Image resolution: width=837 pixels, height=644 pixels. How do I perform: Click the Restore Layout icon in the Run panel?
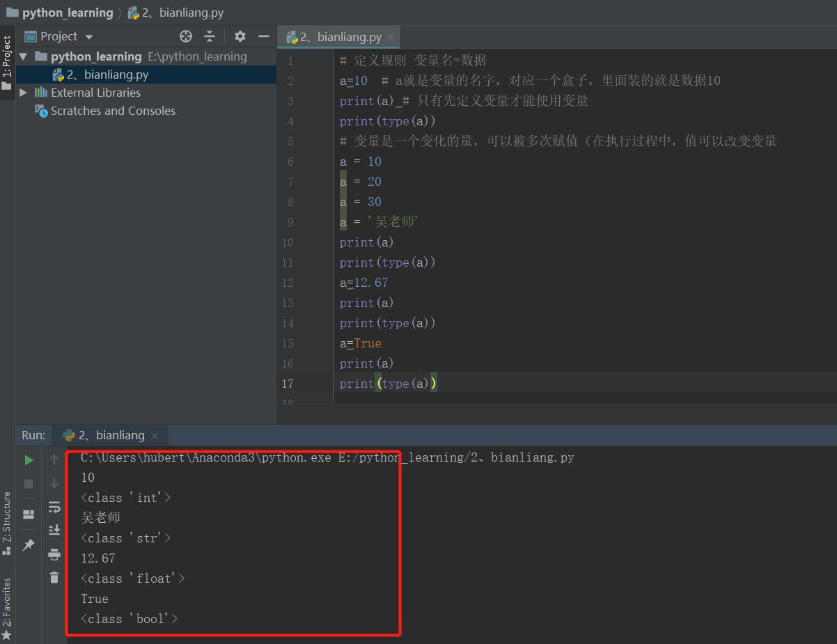pyautogui.click(x=29, y=515)
